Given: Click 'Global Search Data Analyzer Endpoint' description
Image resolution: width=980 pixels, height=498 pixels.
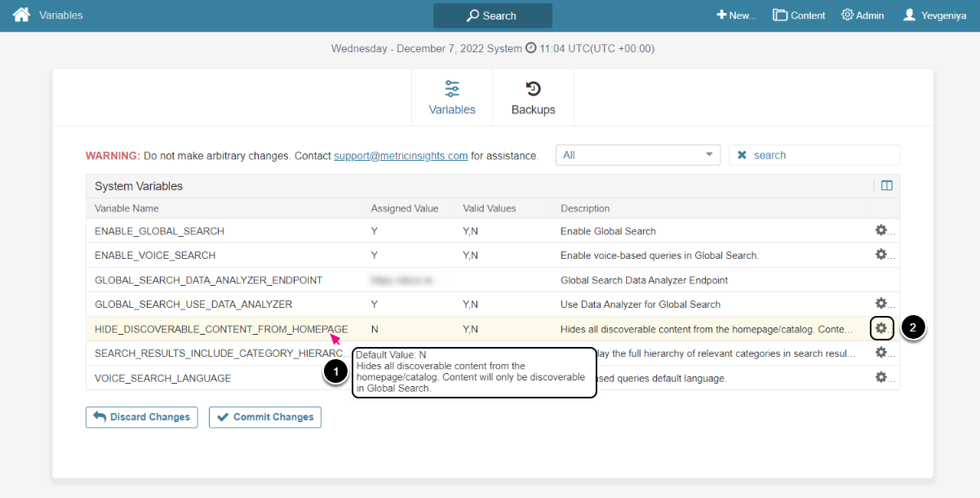Looking at the screenshot, I should [642, 280].
